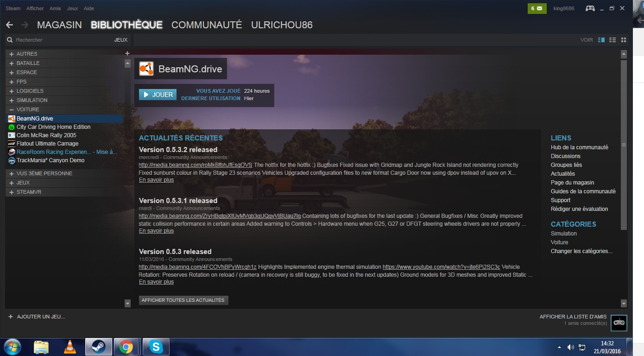This screenshot has width=644, height=356.
Task: Open File Explorer from taskbar
Action: [x=41, y=347]
